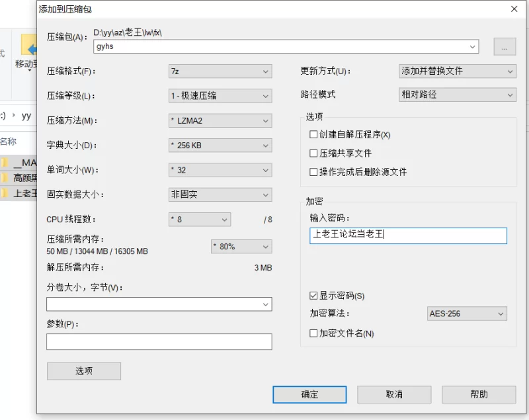Click the 取消 button
The width and height of the screenshot is (529, 420).
click(x=394, y=394)
